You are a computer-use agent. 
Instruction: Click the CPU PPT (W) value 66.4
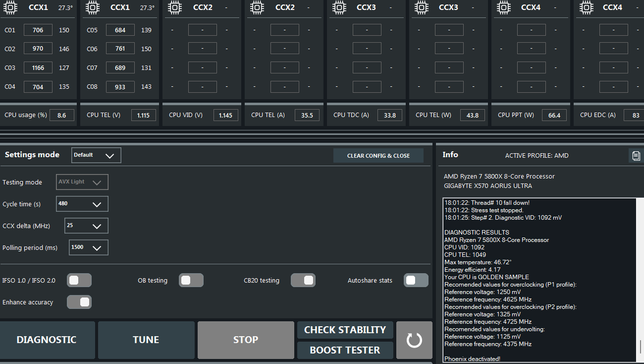(x=554, y=115)
